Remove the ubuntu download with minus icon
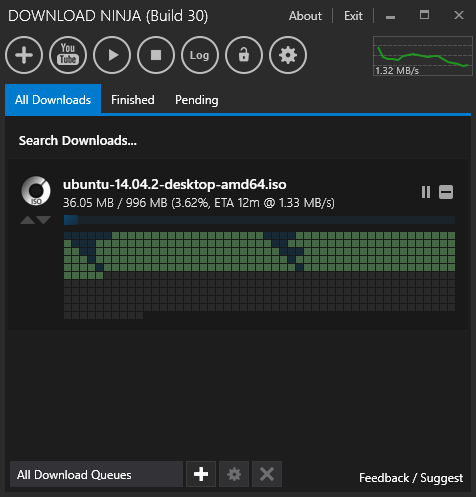Viewport: 476px width, 497px height. (446, 192)
